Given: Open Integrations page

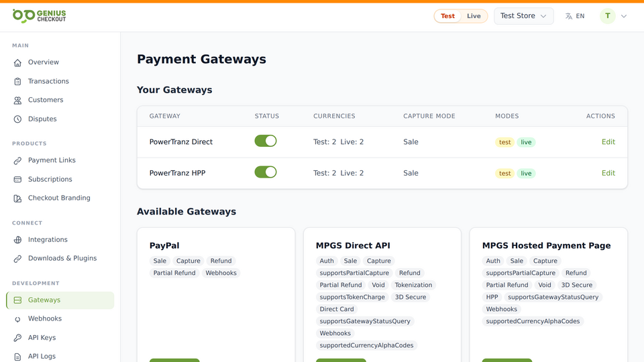Looking at the screenshot, I should (60, 240).
